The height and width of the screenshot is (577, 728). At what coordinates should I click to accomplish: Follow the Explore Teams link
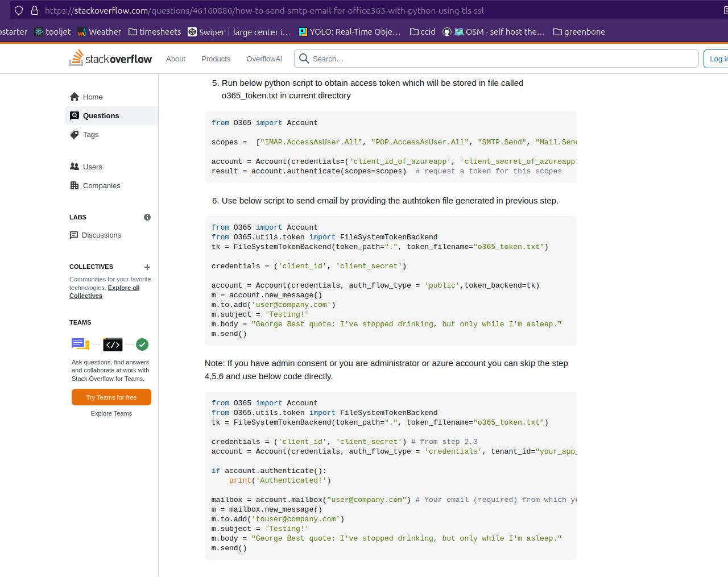point(111,413)
